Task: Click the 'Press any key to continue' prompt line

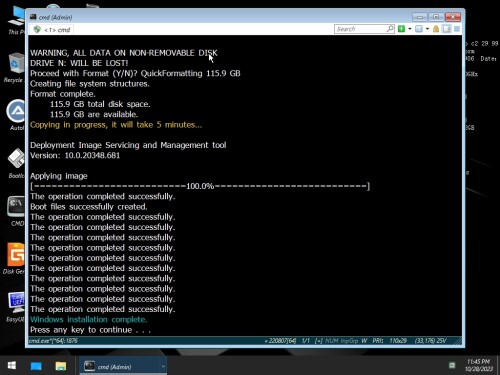Action: [x=90, y=330]
